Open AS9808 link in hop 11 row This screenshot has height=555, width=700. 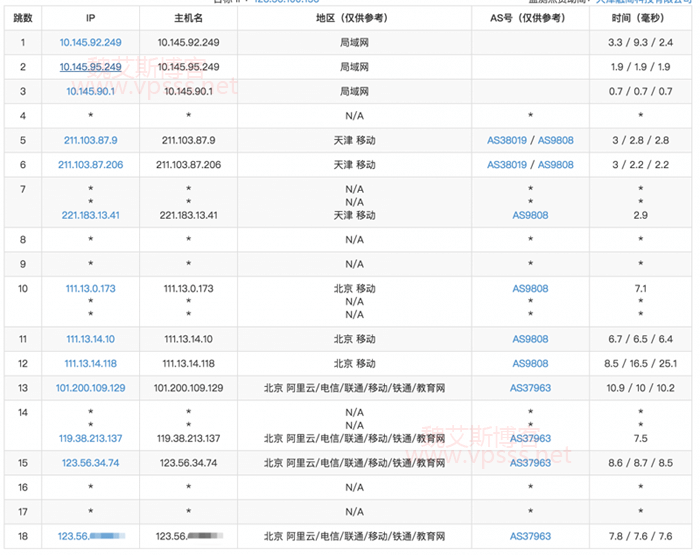[x=530, y=339]
